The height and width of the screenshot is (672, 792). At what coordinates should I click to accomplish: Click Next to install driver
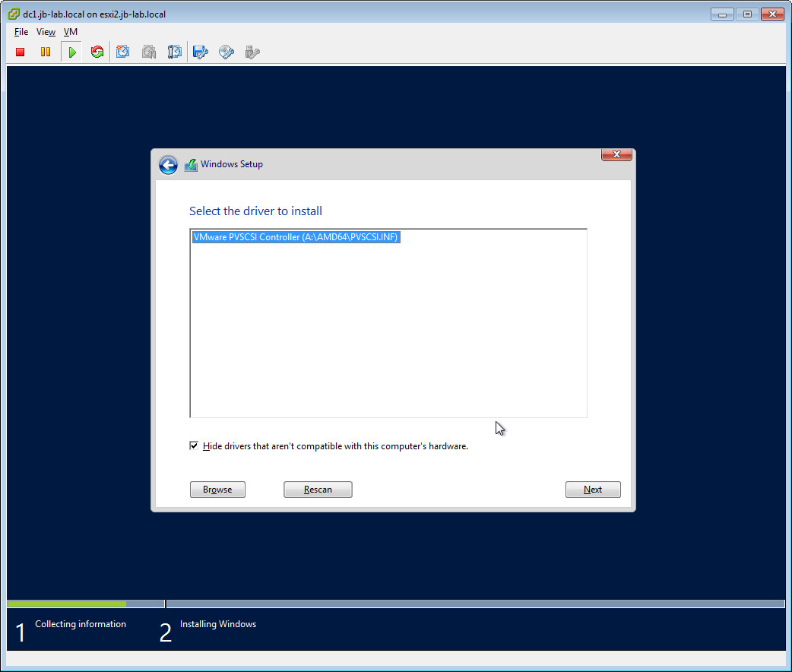[593, 490]
